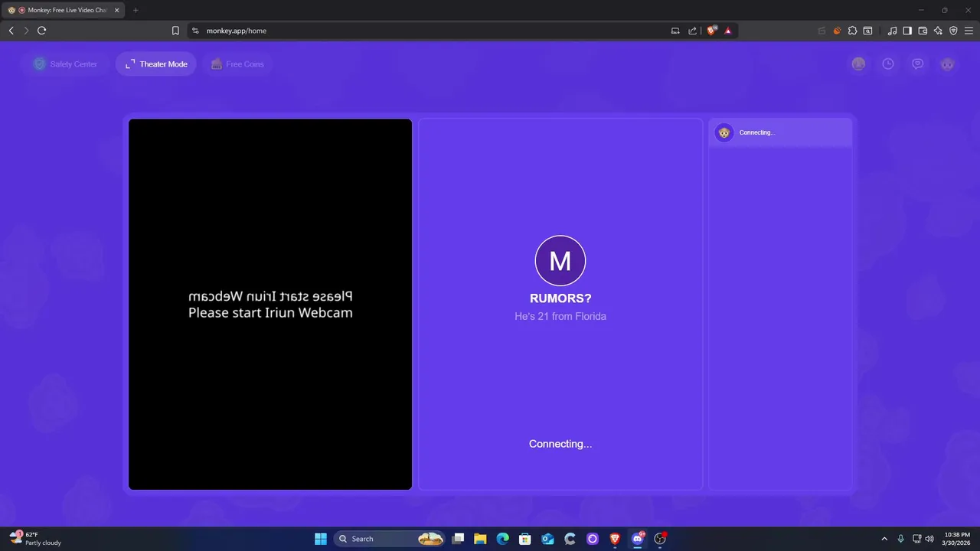980x551 pixels.
Task: Click the share icon in address bar
Action: pos(693,31)
